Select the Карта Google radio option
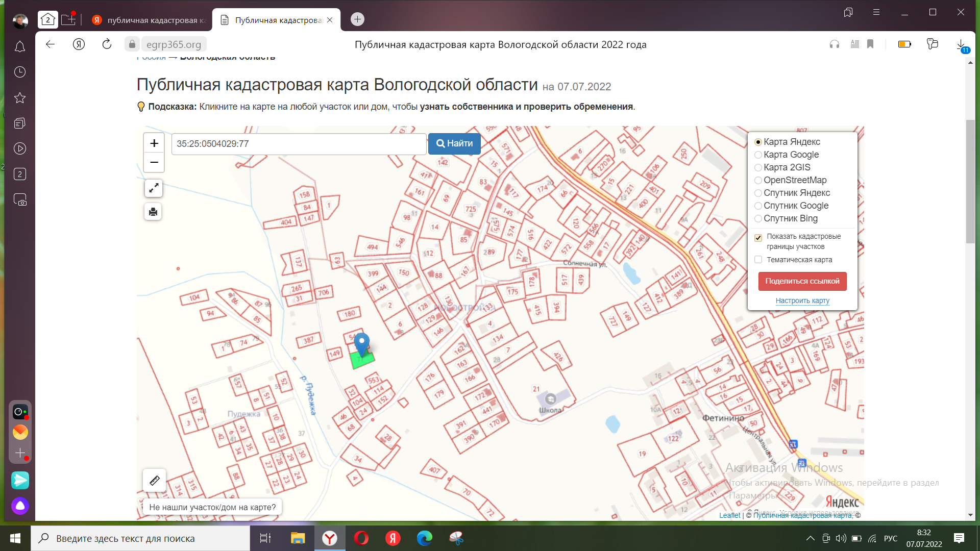980x551 pixels. tap(758, 155)
